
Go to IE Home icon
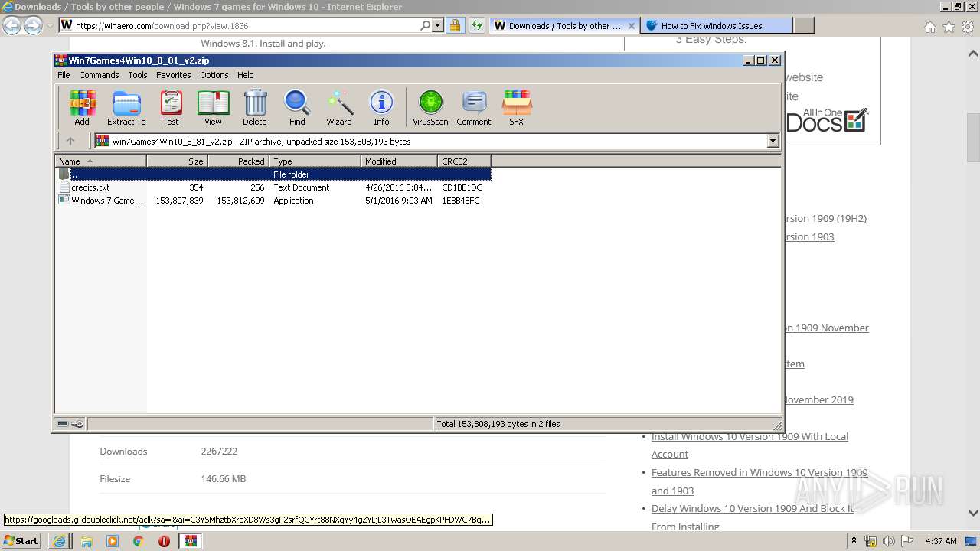[929, 27]
